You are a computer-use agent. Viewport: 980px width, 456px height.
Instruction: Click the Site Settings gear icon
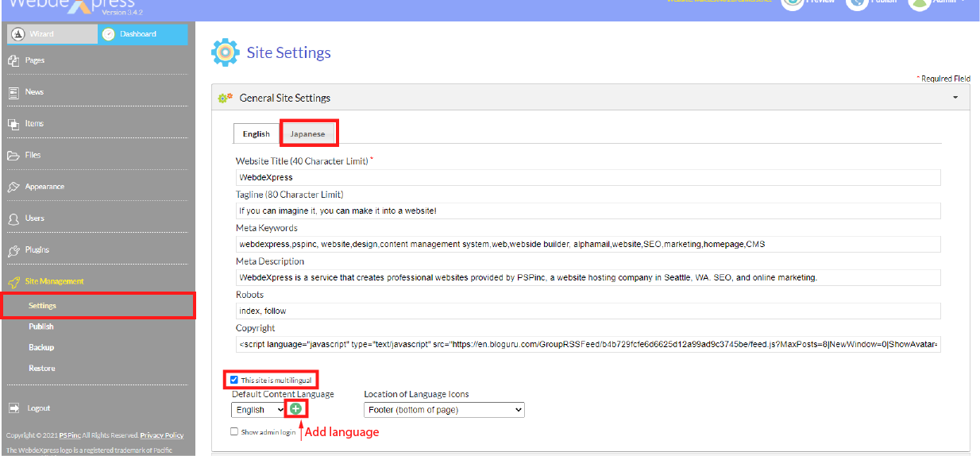225,52
